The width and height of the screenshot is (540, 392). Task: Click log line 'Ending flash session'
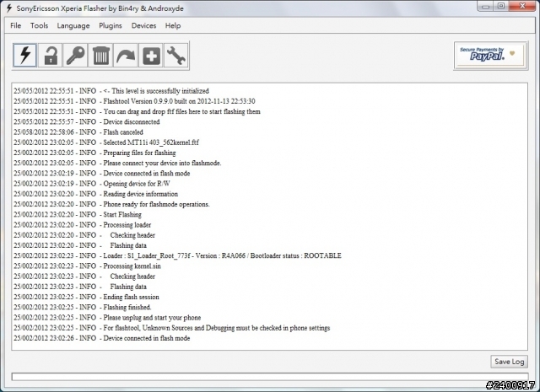[x=86, y=297]
